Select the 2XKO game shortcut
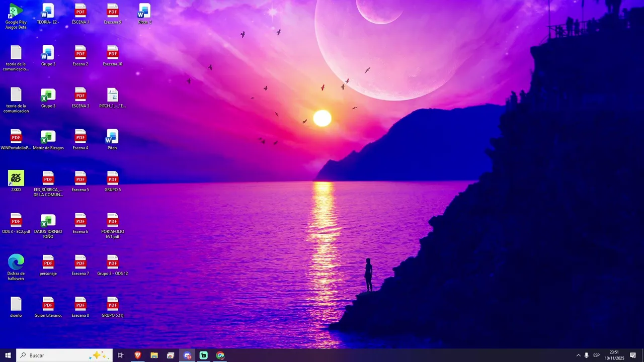 click(16, 182)
